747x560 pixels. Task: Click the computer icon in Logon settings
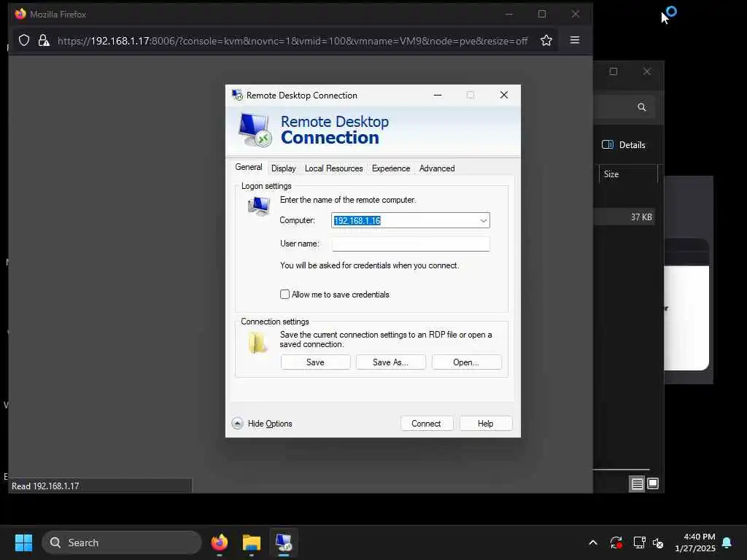click(x=259, y=206)
